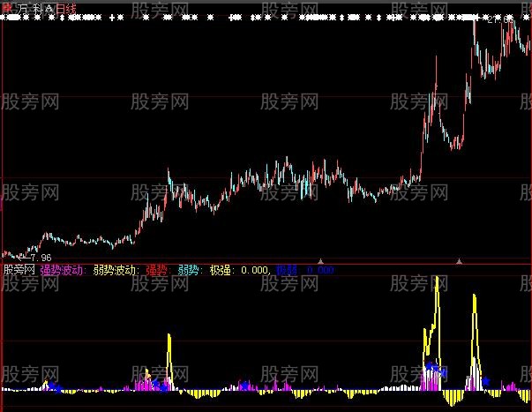Viewport: 532px width, 412px height.
Task: Toggle the yellow 弱势波动 indicator label
Action: (x=115, y=271)
